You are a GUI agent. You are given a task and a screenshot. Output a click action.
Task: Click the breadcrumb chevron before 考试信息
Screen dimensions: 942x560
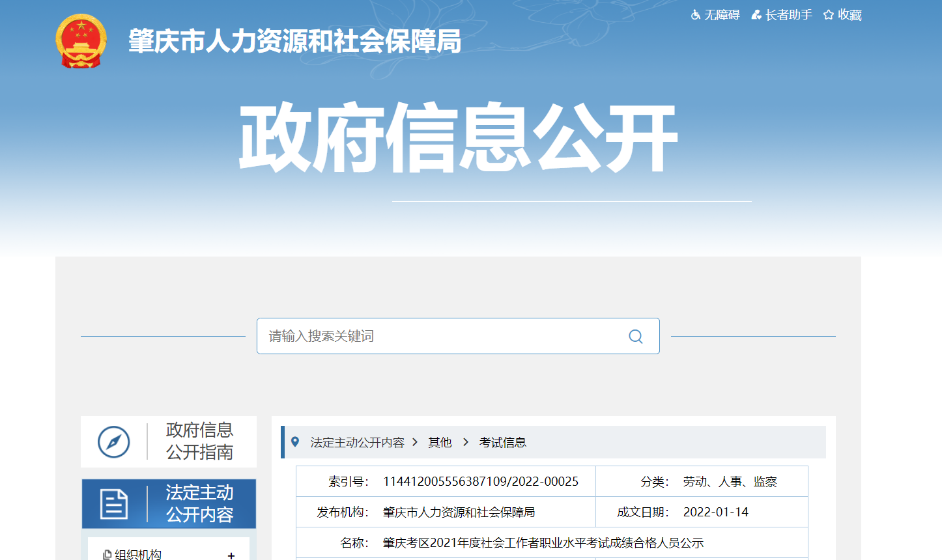coord(466,442)
